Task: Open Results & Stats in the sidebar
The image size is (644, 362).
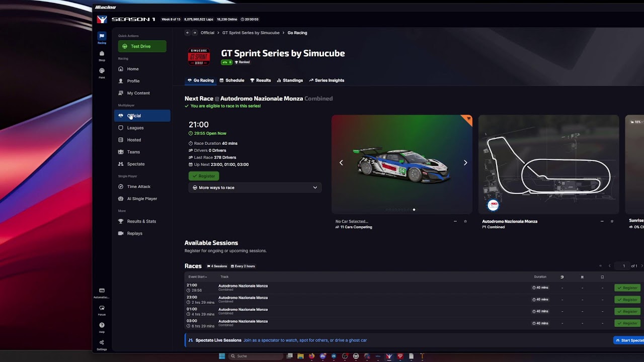Action: tap(142, 221)
